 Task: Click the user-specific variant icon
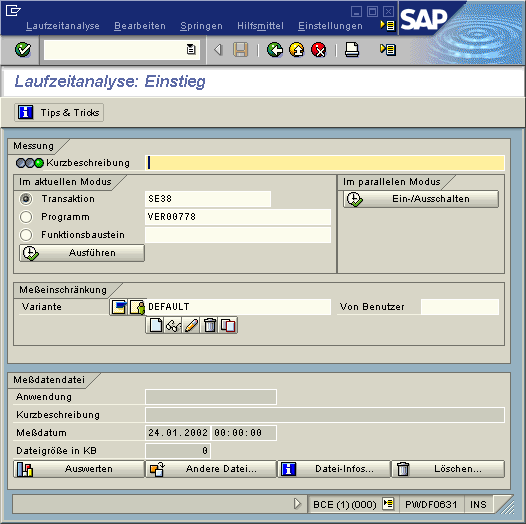pos(137,307)
